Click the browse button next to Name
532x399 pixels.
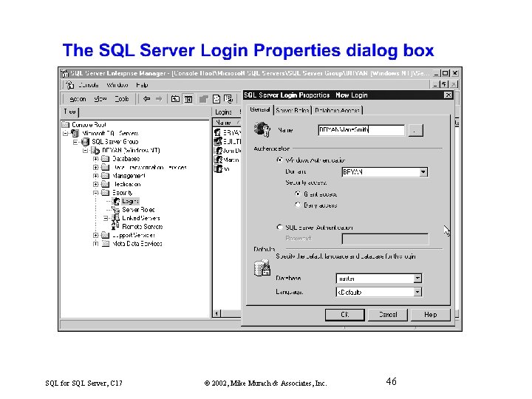[415, 130]
